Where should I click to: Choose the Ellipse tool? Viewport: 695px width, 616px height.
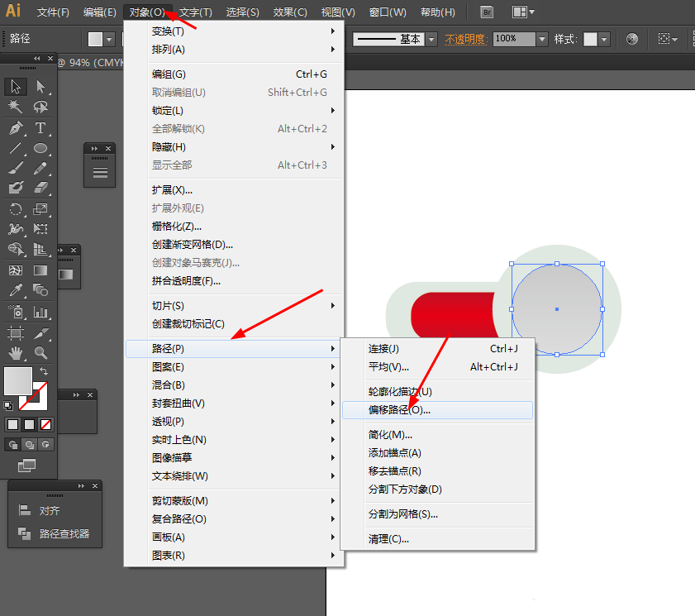[x=40, y=148]
